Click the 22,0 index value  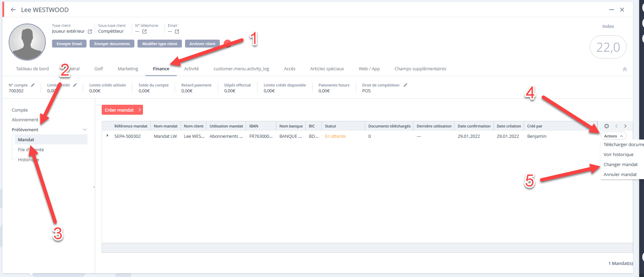click(x=608, y=47)
